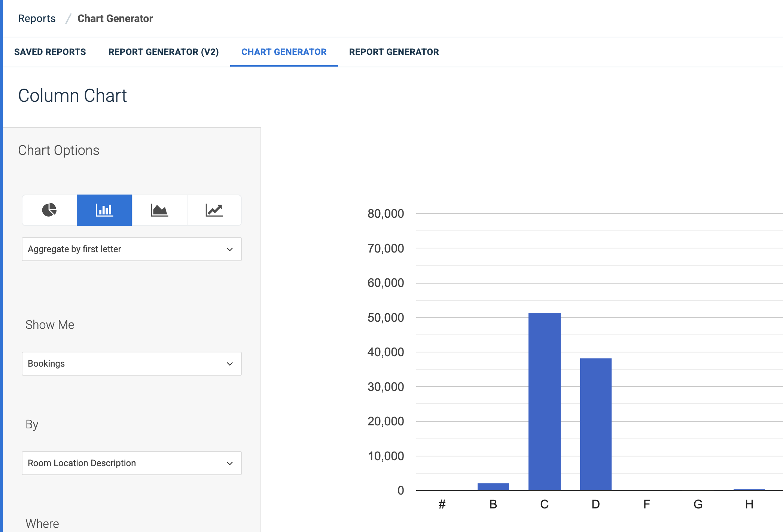Click the Chart Generator breadcrumb text
This screenshot has height=532, width=783.
click(x=115, y=18)
